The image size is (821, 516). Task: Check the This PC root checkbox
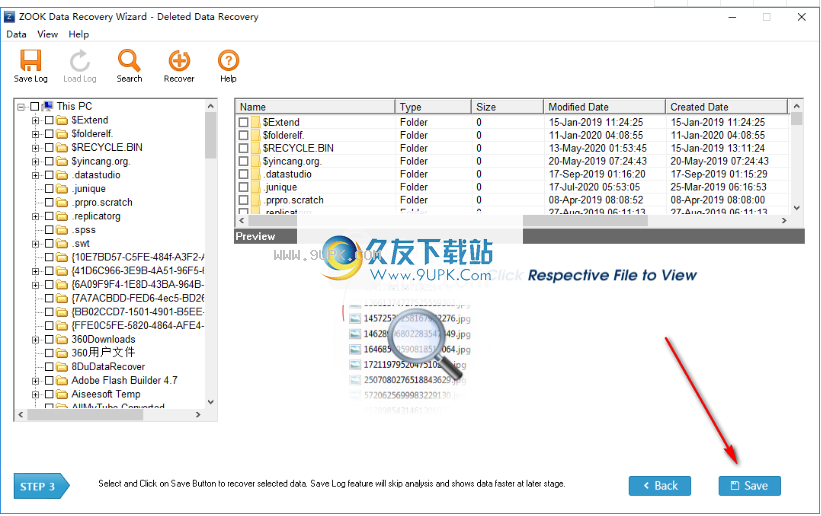click(35, 106)
